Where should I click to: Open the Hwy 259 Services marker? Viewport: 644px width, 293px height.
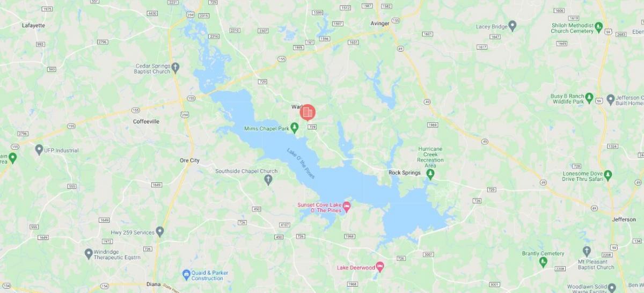point(160,231)
